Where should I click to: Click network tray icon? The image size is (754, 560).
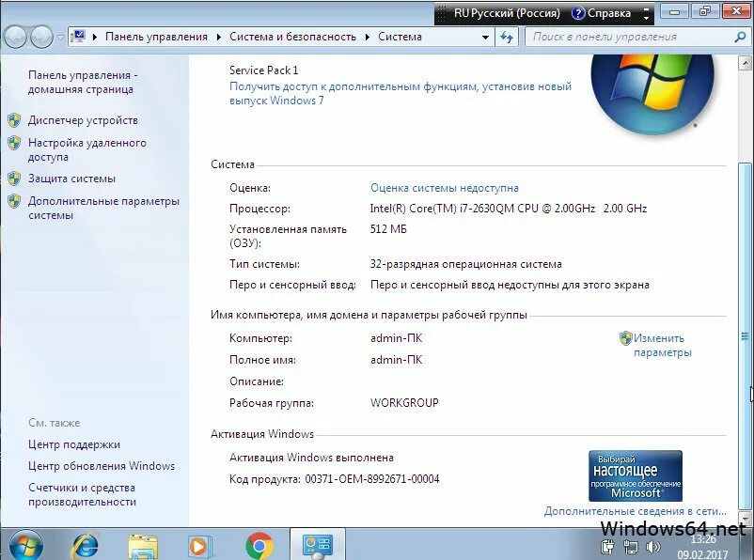point(631,547)
